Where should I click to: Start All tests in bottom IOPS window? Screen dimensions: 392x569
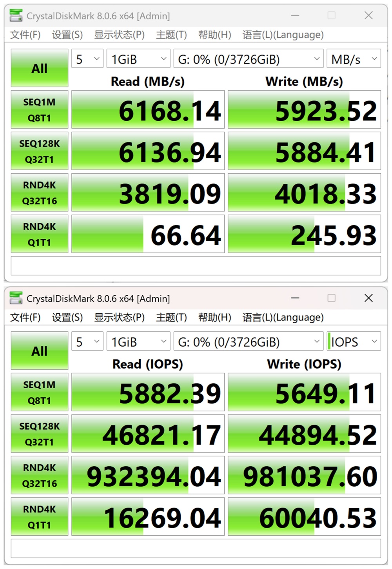coord(40,351)
